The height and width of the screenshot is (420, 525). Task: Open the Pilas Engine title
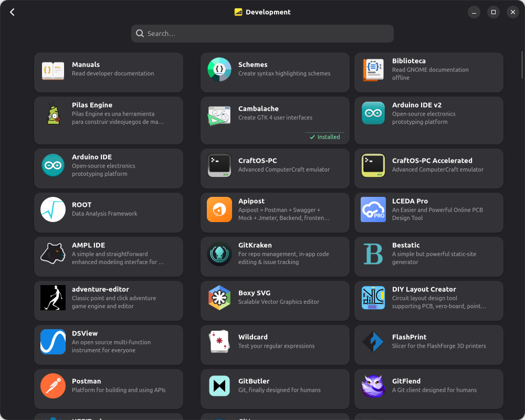click(x=92, y=105)
